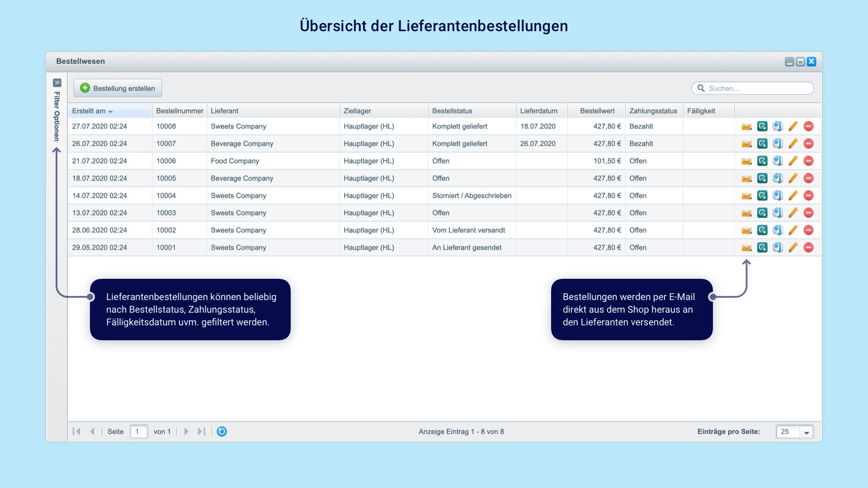868x488 pixels.
Task: Select the 101,50 € order value cell
Action: [x=596, y=161]
